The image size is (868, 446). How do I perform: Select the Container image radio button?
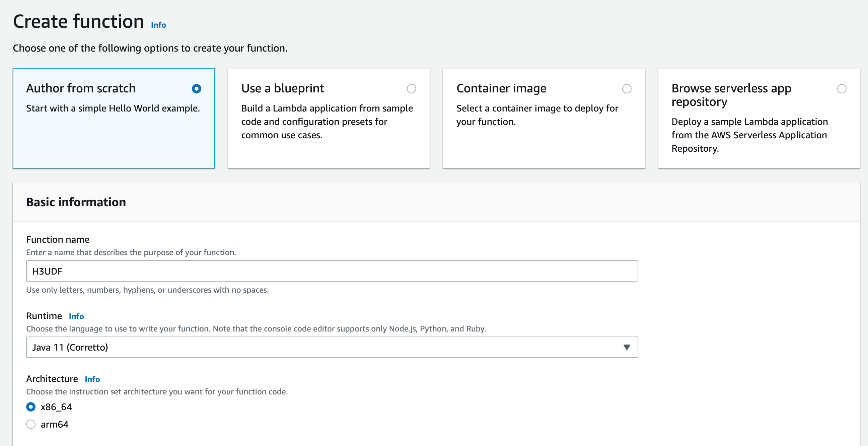click(627, 89)
